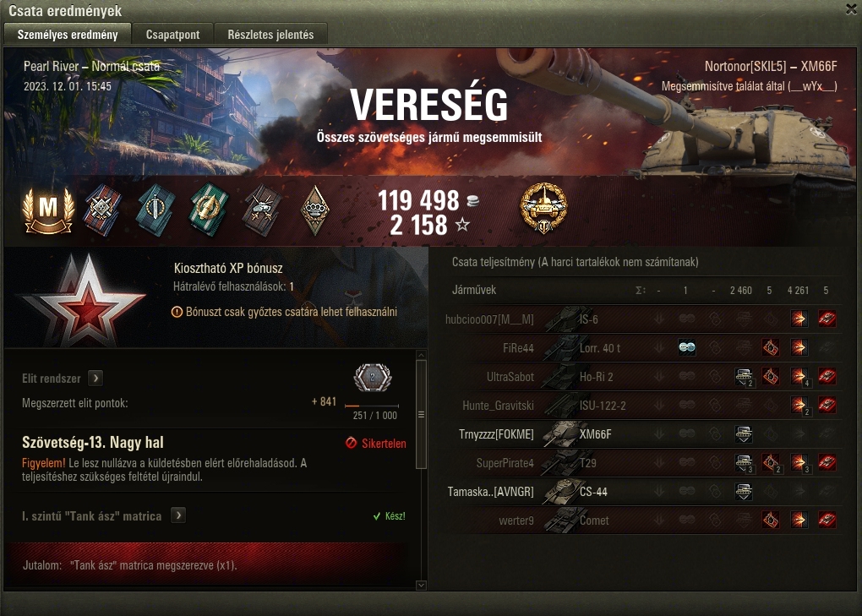
Task: Click the elite points progress bar
Action: 372,406
